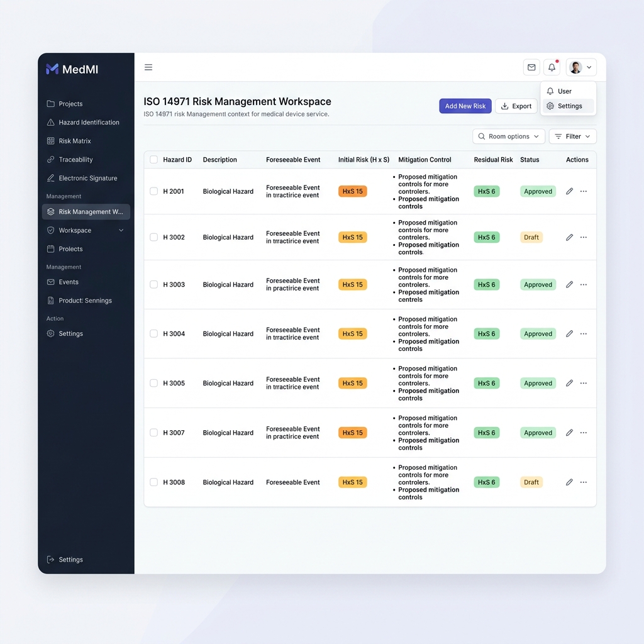Click the Draft status in row H 3008
Screen dimensions: 644x644
coord(531,482)
